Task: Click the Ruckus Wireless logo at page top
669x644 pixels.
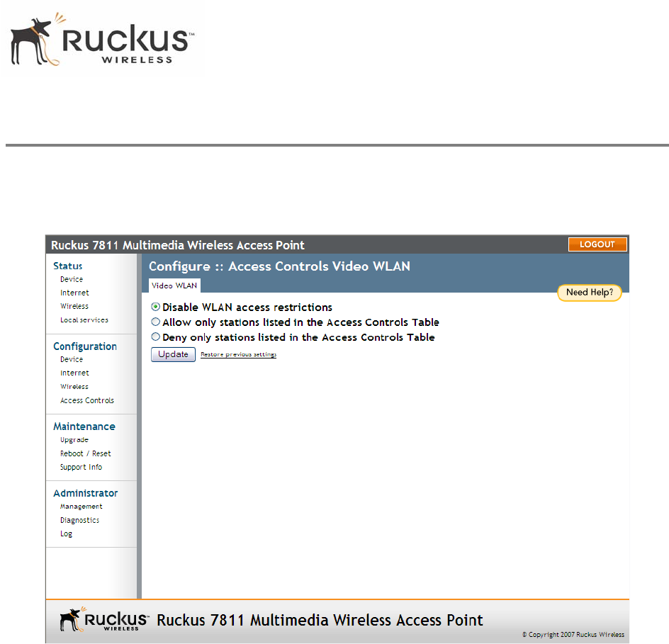Action: click(x=102, y=39)
